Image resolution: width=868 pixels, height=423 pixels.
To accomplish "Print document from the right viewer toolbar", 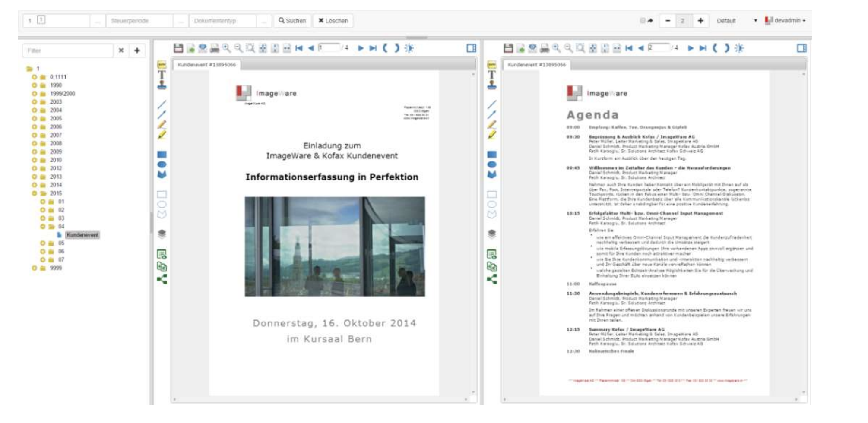I will click(545, 48).
